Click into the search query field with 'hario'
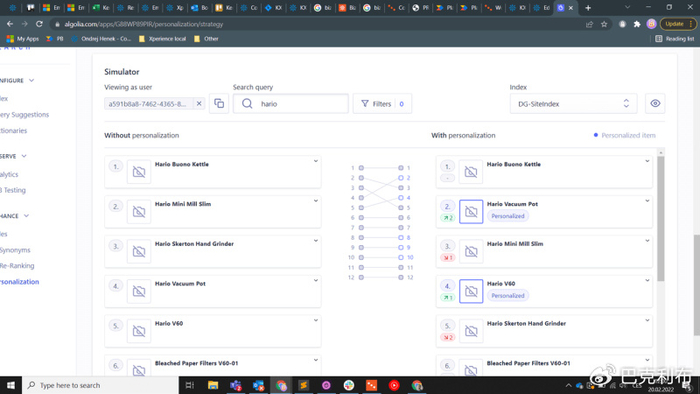Image resolution: width=700 pixels, height=394 pixels. pyautogui.click(x=291, y=104)
